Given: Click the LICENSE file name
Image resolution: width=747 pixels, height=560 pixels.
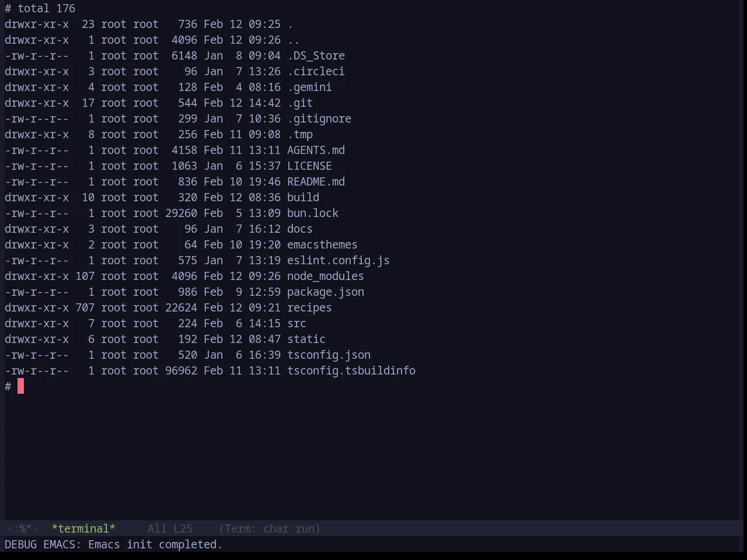Looking at the screenshot, I should [x=309, y=166].
